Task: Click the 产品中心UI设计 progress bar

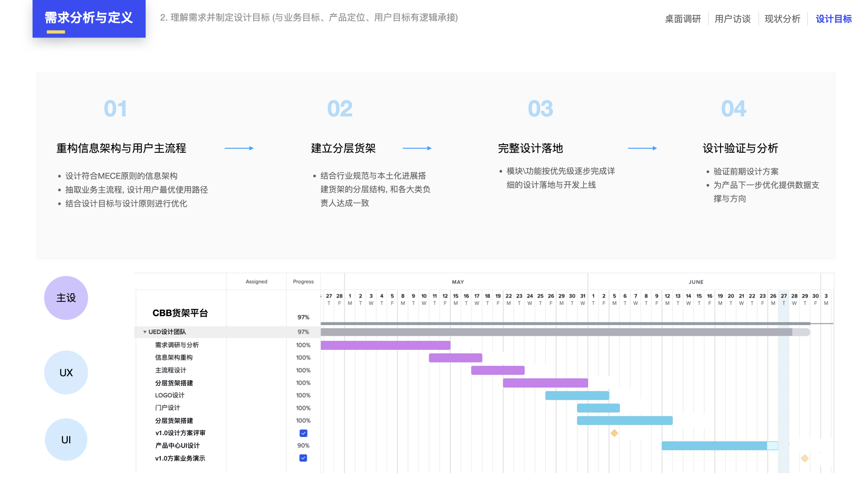Action: [x=720, y=446]
